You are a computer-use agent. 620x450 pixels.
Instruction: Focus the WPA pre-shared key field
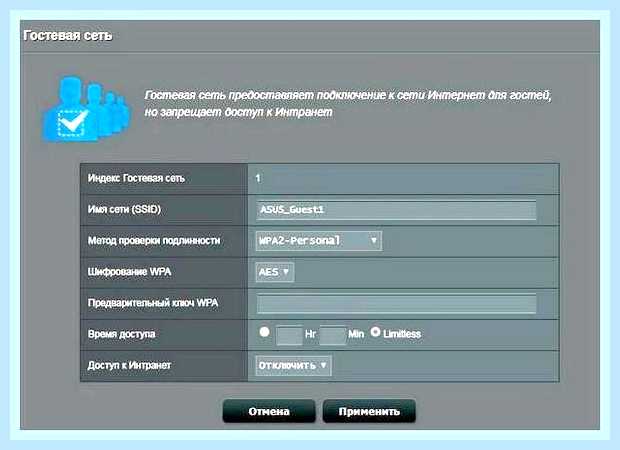pyautogui.click(x=396, y=303)
